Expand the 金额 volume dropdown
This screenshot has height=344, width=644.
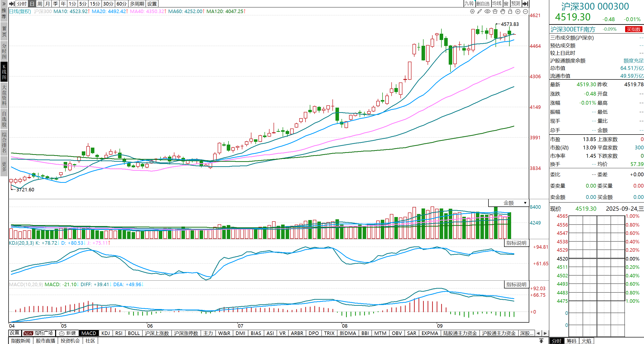pos(525,203)
